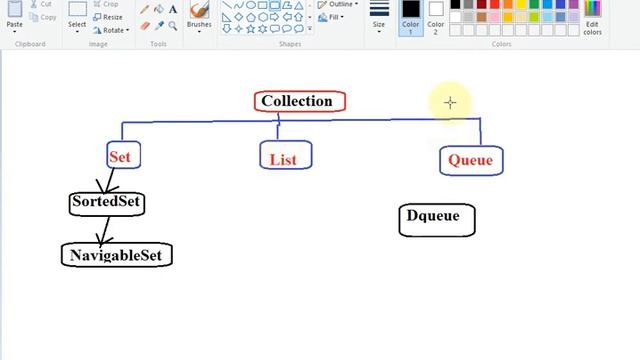Click the Resize button
Image resolution: width=640 pixels, height=360 pixels.
(108, 17)
